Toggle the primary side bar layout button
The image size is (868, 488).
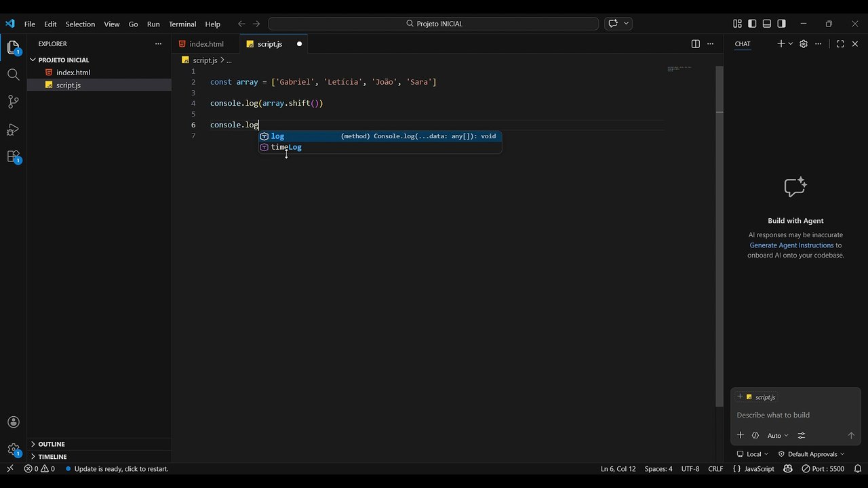(x=752, y=24)
